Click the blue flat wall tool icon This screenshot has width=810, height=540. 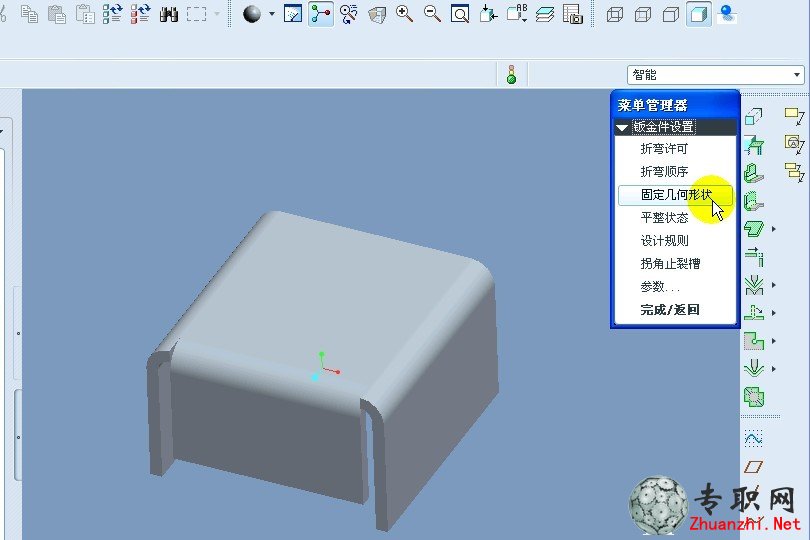tap(754, 145)
